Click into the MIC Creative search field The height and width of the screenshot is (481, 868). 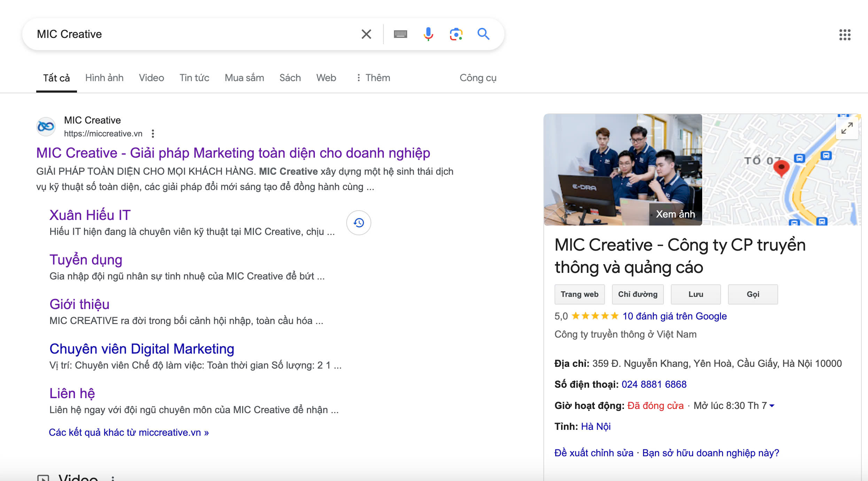192,34
